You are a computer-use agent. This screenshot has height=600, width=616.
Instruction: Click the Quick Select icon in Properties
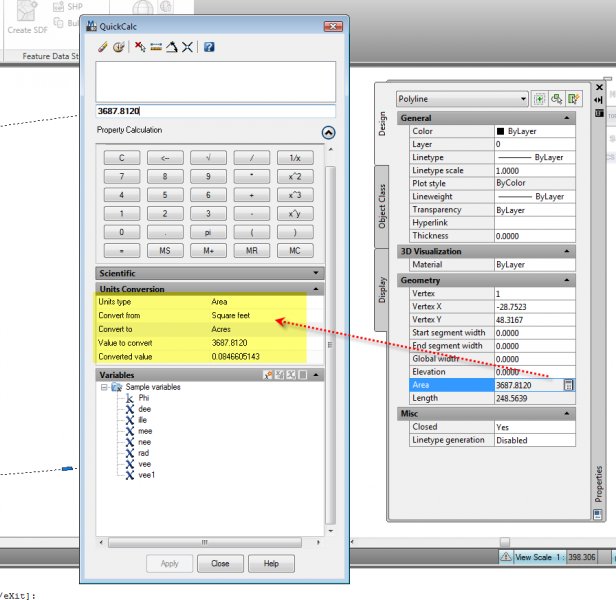click(x=574, y=99)
